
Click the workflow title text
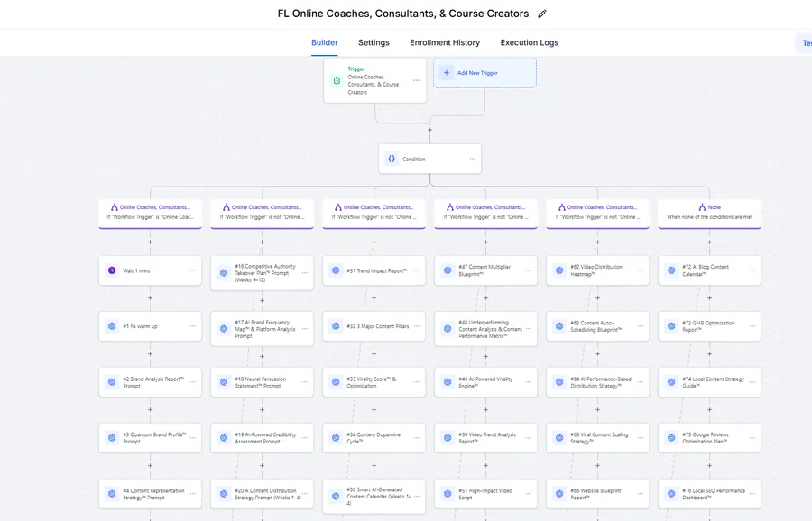pos(403,14)
